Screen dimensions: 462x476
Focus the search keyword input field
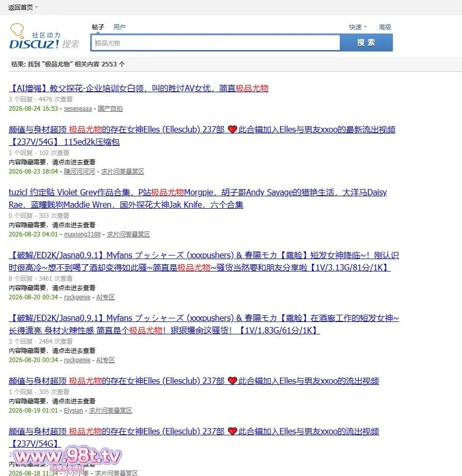click(216, 43)
